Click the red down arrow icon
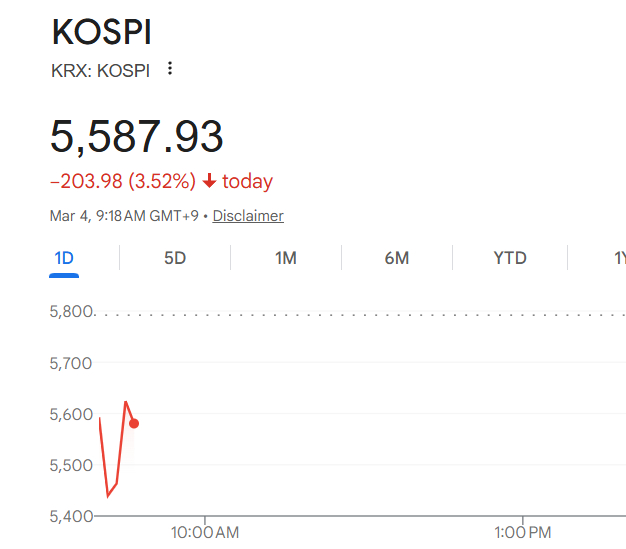Viewport: 626px width, 549px height. [209, 181]
